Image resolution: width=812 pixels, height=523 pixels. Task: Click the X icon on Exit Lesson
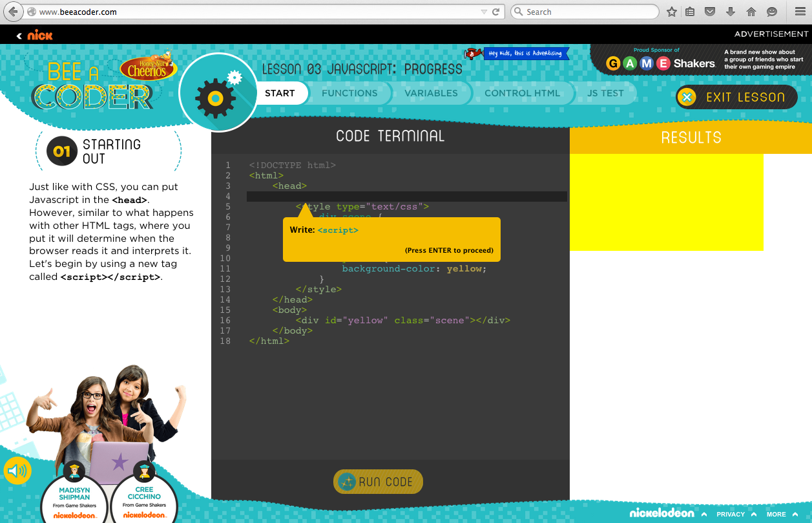(x=687, y=97)
